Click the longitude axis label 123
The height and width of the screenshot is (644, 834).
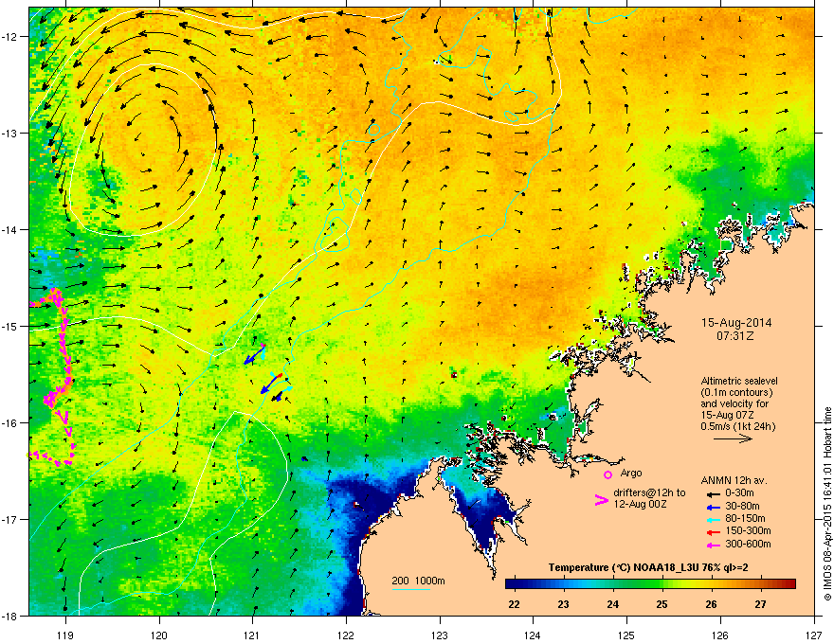click(440, 635)
